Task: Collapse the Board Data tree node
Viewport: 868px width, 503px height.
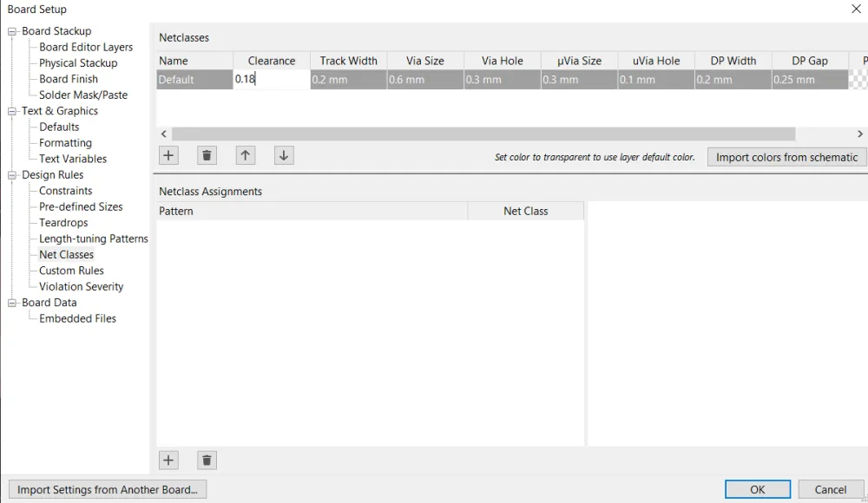Action: (13, 303)
